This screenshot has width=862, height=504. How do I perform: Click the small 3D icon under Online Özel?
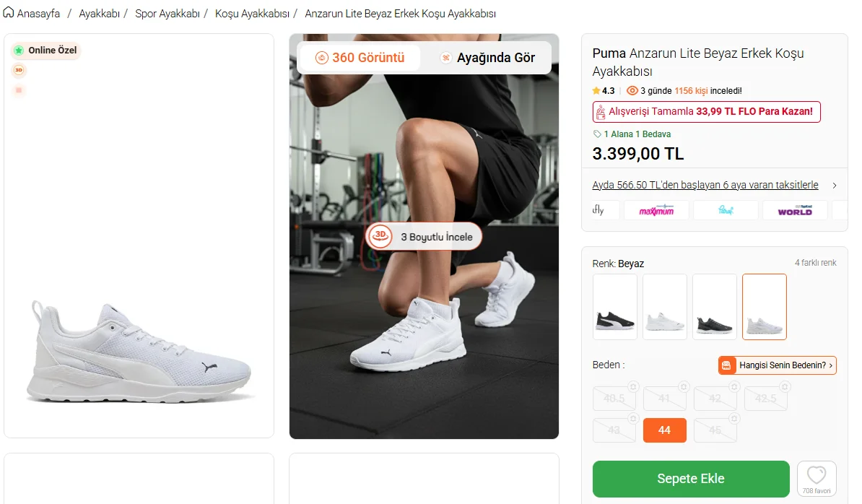19,70
